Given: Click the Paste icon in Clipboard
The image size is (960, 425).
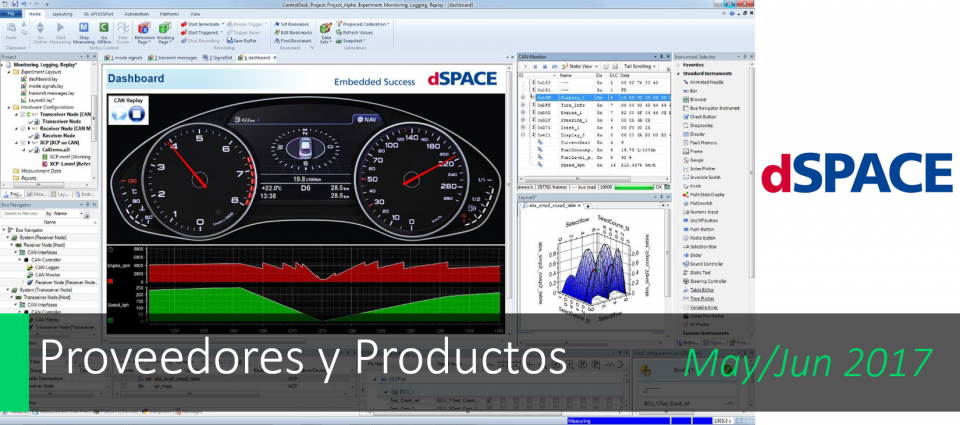Looking at the screenshot, I should (x=11, y=28).
